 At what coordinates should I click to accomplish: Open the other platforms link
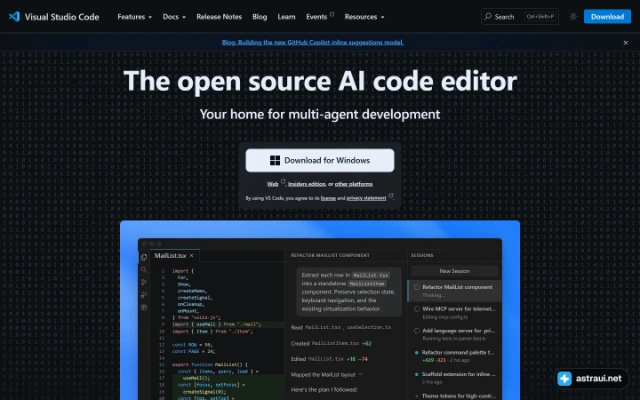coord(353,184)
